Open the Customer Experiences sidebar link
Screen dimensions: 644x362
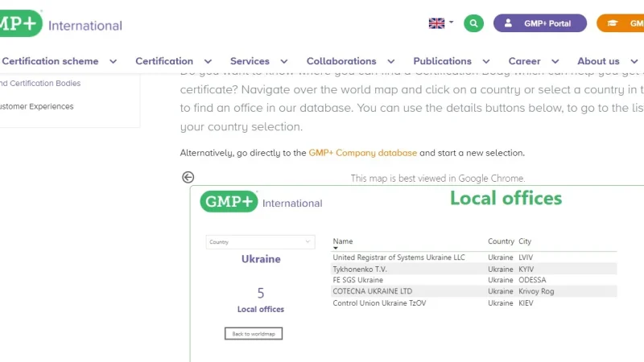click(36, 107)
